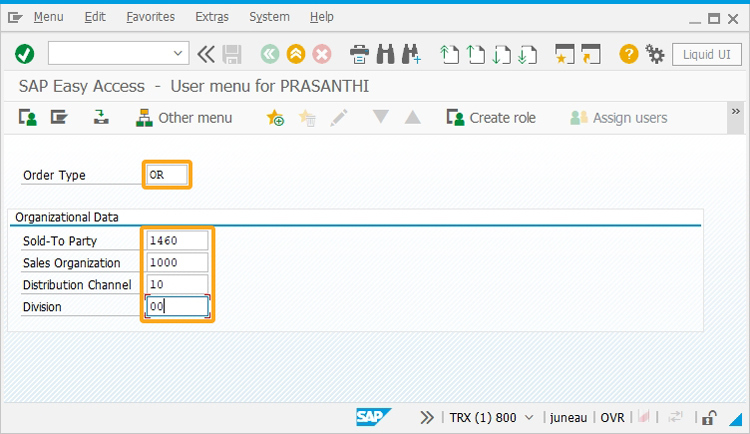The height and width of the screenshot is (434, 750).
Task: Click the Create role button
Action: (491, 118)
